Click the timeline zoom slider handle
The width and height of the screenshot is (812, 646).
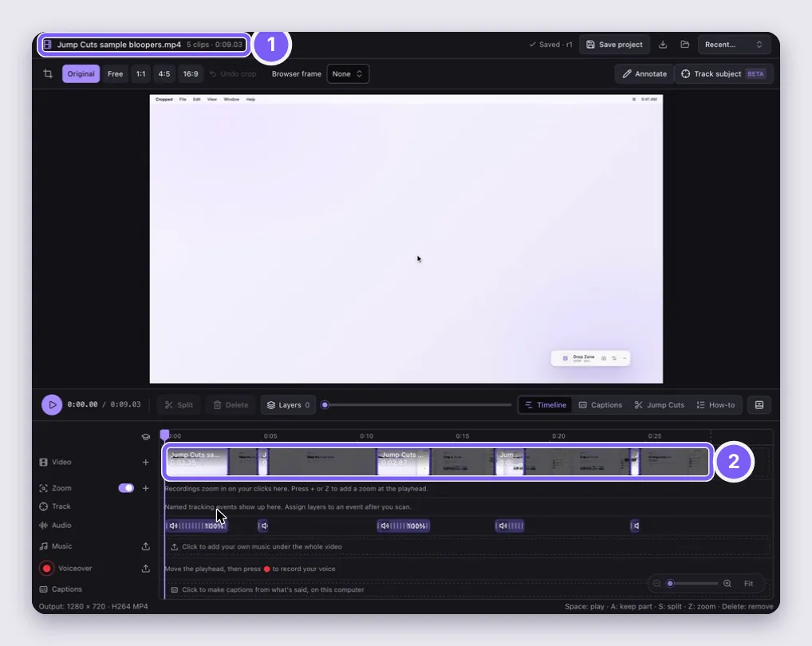coord(670,583)
